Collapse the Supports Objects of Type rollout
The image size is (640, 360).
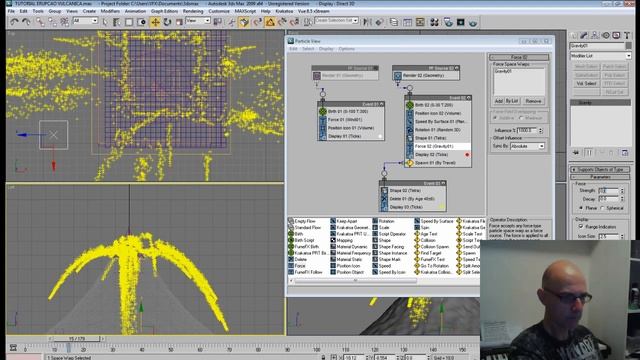click(600, 169)
